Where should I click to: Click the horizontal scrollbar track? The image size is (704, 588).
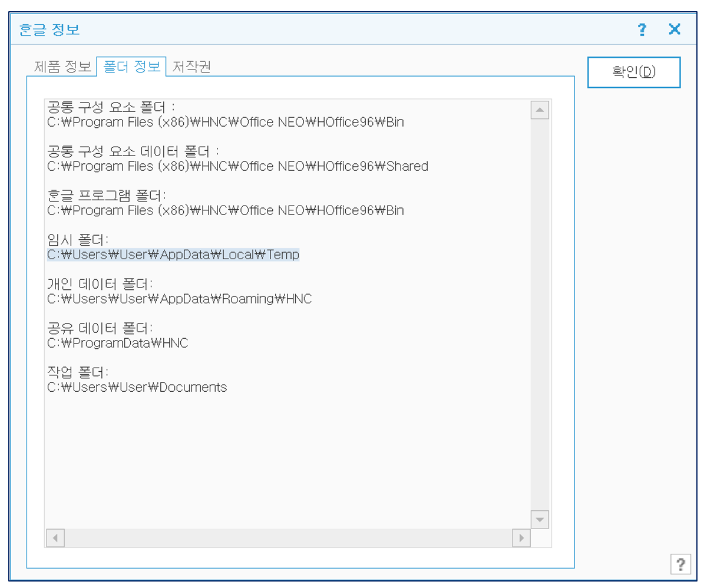pos(288,538)
